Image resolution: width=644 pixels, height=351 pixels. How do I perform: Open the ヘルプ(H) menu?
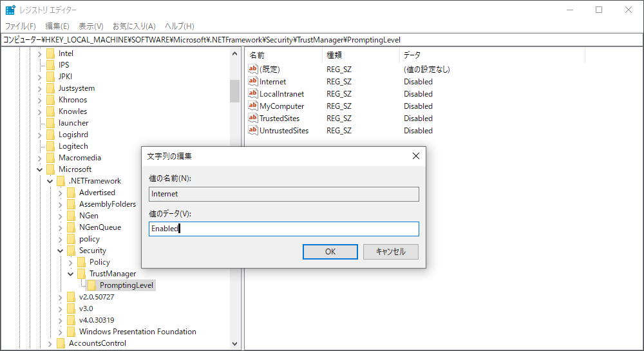click(179, 26)
